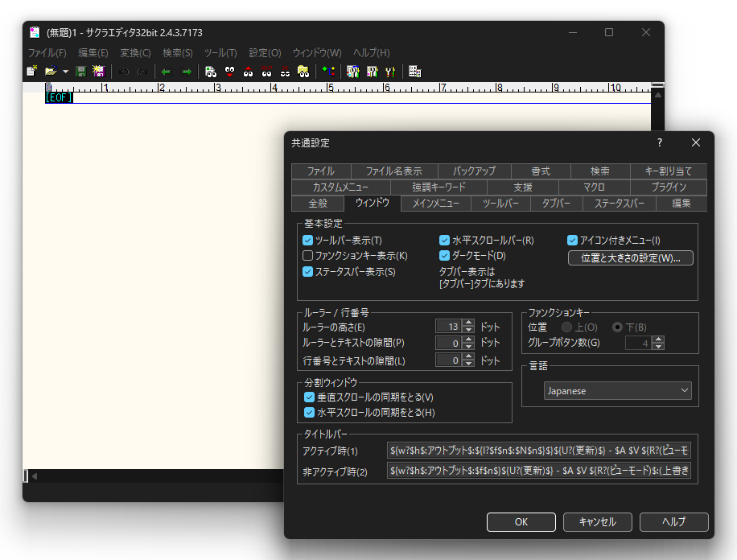Open type-specific settings icon
The image size is (737, 560).
[372, 72]
